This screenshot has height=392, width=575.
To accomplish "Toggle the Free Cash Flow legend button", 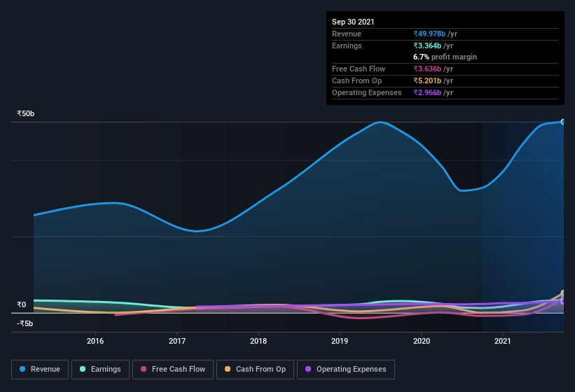I will [x=173, y=370].
